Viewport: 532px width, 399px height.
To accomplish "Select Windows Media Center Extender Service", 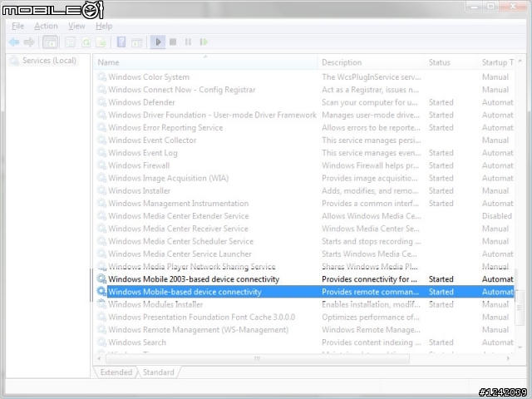I will [179, 216].
